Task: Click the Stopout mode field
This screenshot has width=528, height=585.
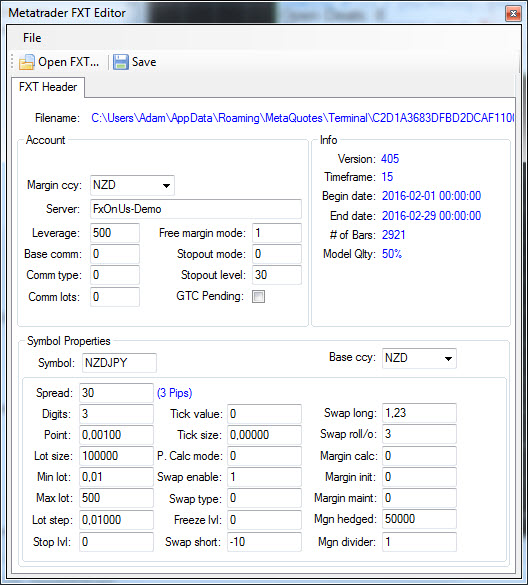Action: click(x=277, y=254)
